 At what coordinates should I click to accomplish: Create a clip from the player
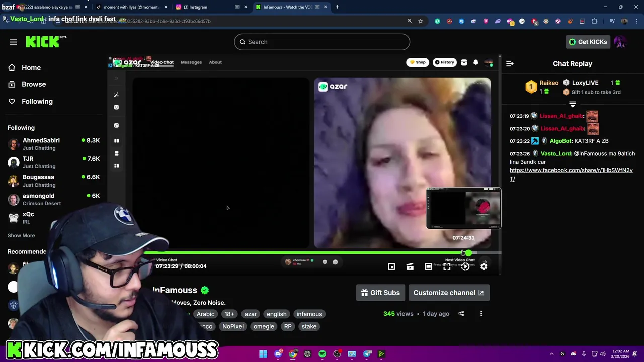coord(410,267)
